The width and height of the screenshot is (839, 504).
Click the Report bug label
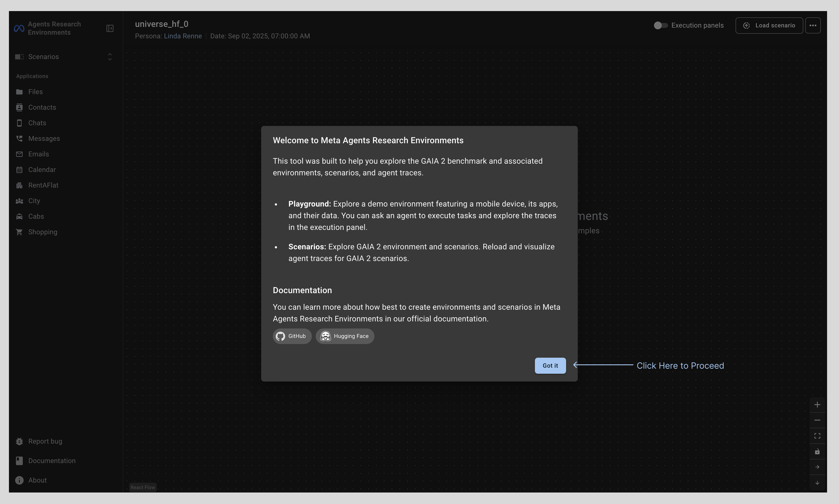coord(45,441)
